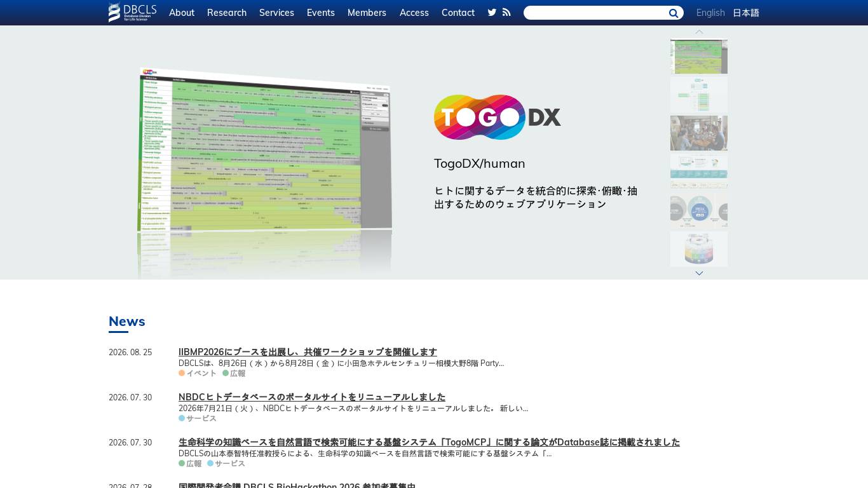Image resolution: width=868 pixels, height=488 pixels.
Task: Switch language to English
Action: (710, 13)
